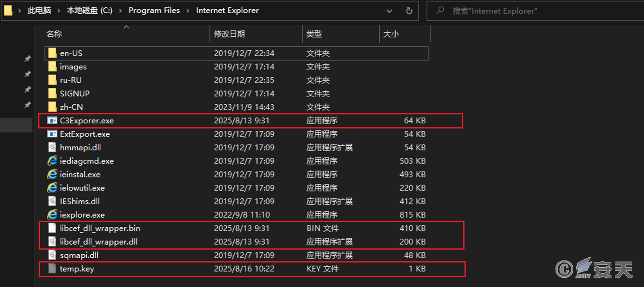Expand the chevron after Program Files breadcrumb
This screenshot has width=644, height=287.
(188, 11)
